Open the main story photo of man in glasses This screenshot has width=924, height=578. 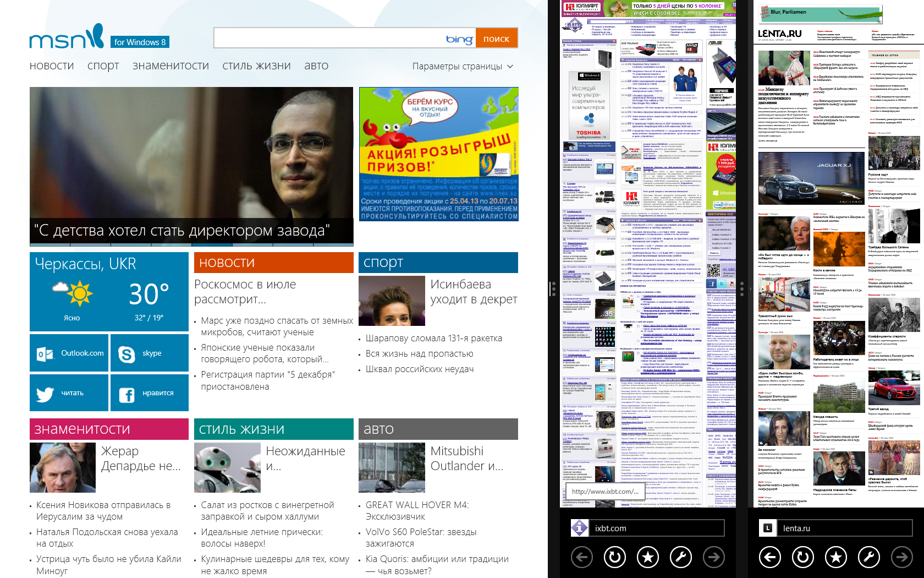click(191, 152)
